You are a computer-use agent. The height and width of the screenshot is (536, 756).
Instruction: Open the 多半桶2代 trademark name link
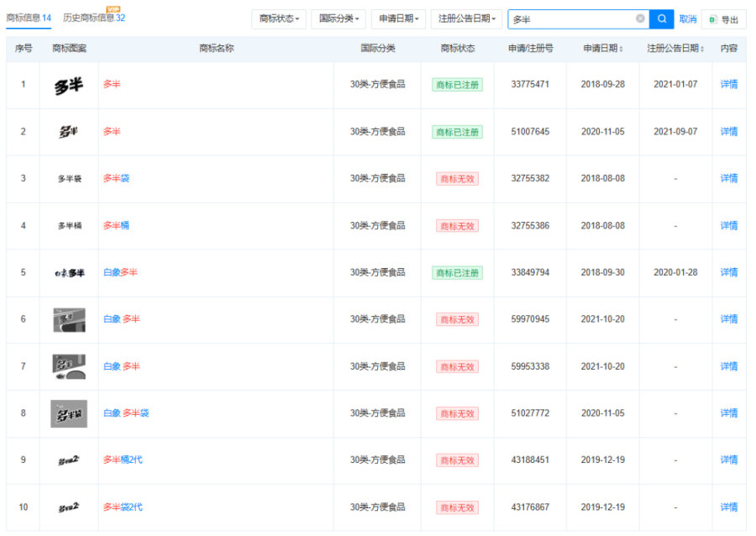[123, 460]
